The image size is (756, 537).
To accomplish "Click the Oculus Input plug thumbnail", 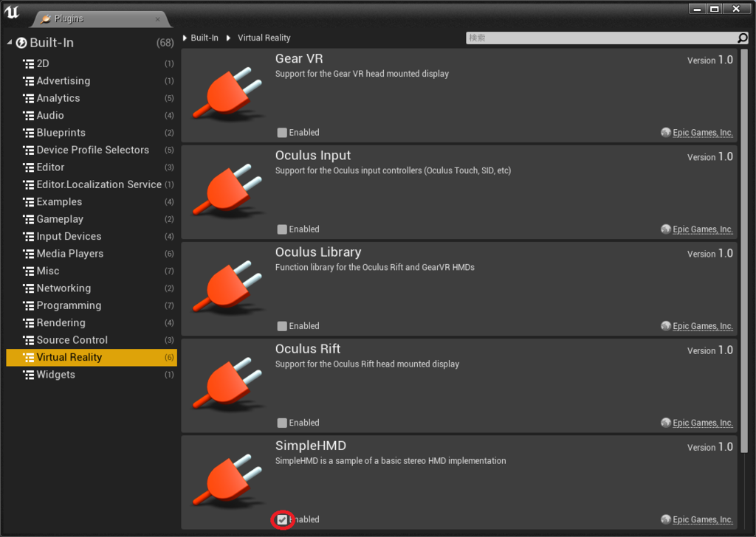I will click(228, 190).
